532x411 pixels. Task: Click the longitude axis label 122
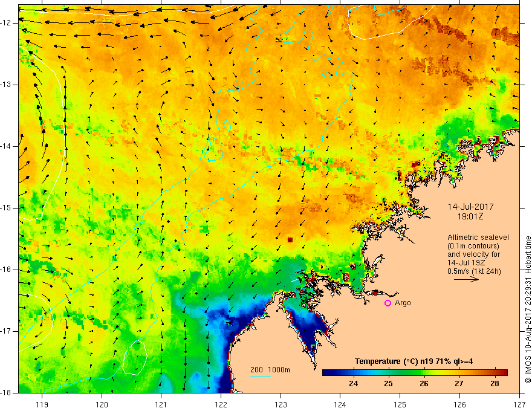pos(221,404)
